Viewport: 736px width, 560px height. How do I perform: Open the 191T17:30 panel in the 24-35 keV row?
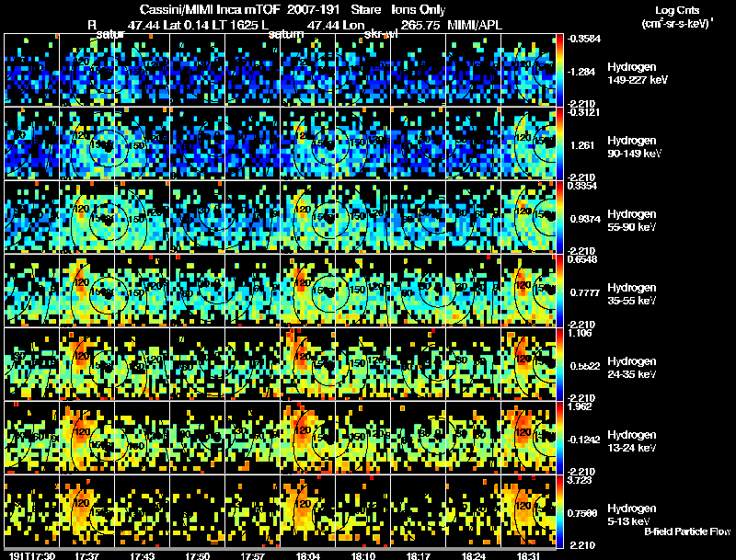[32, 364]
